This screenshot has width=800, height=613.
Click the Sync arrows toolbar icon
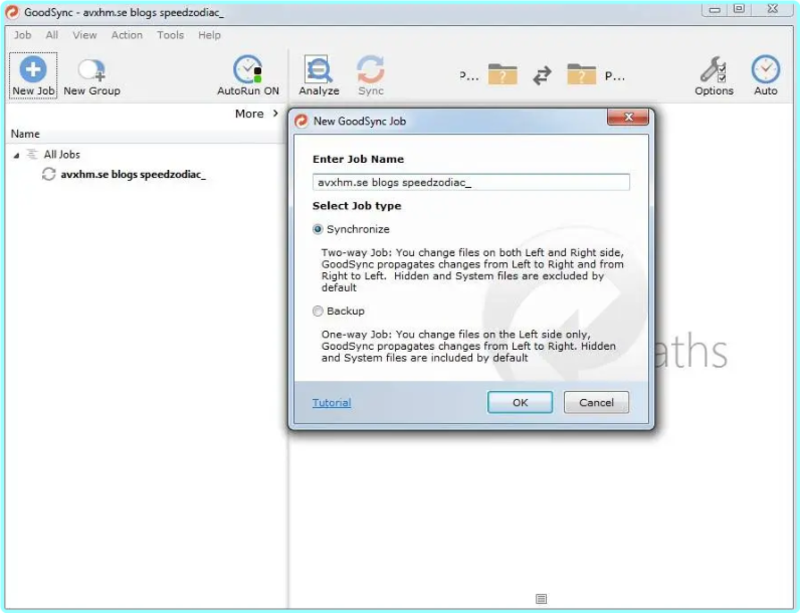point(370,69)
